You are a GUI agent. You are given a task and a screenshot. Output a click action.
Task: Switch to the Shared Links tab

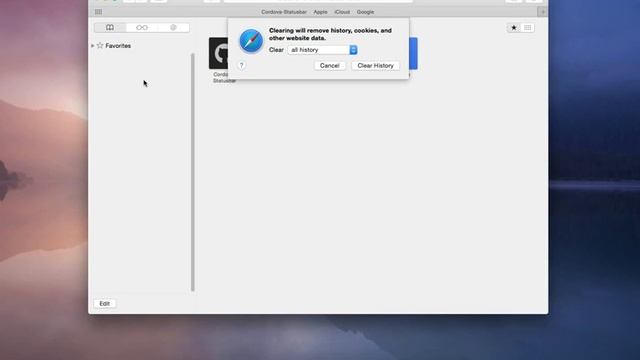click(x=173, y=27)
